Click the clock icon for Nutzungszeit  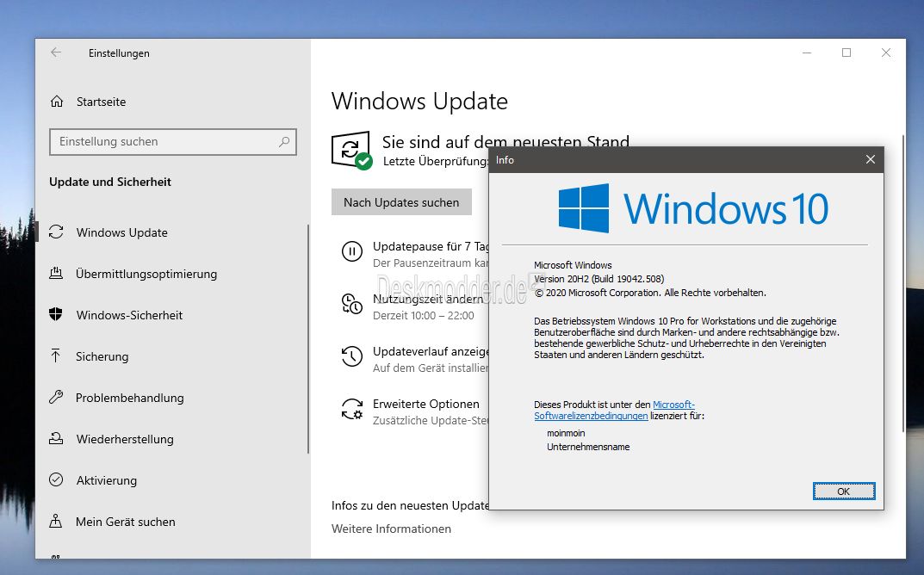pyautogui.click(x=352, y=304)
